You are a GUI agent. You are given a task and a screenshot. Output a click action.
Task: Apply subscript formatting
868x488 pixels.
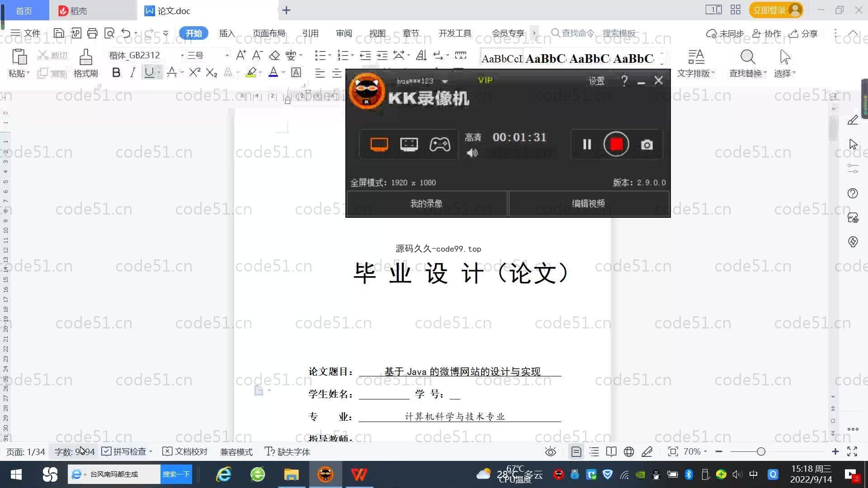coord(212,72)
